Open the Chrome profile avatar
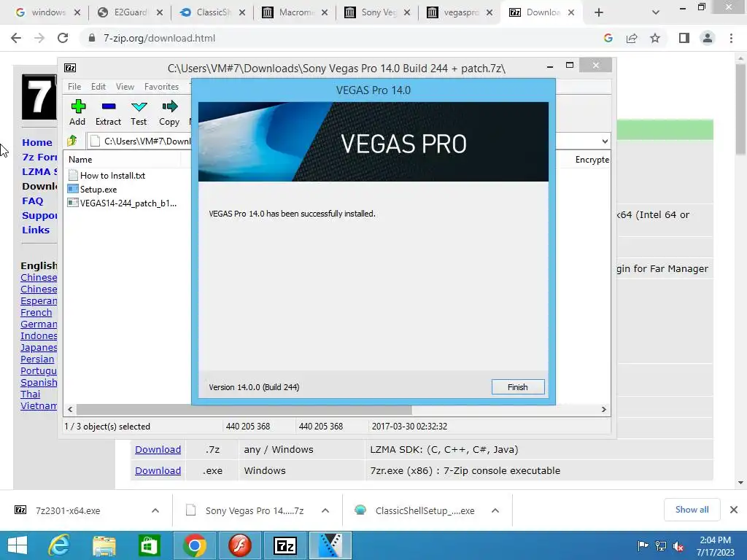Viewport: 747px width, 560px height. click(708, 38)
